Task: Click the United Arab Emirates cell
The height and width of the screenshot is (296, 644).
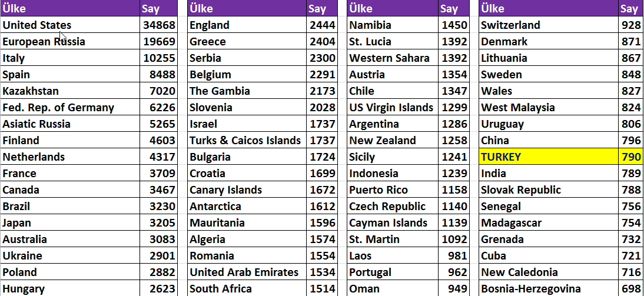Action: [247, 272]
